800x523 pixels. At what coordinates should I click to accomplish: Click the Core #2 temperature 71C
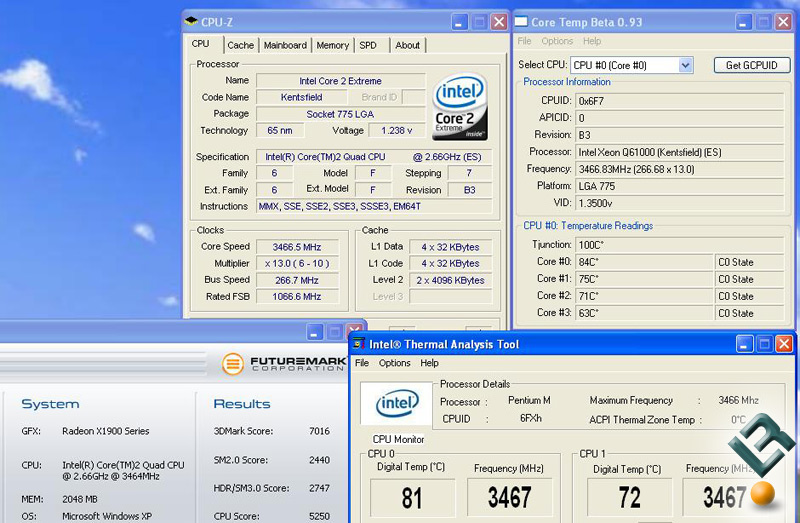point(644,296)
